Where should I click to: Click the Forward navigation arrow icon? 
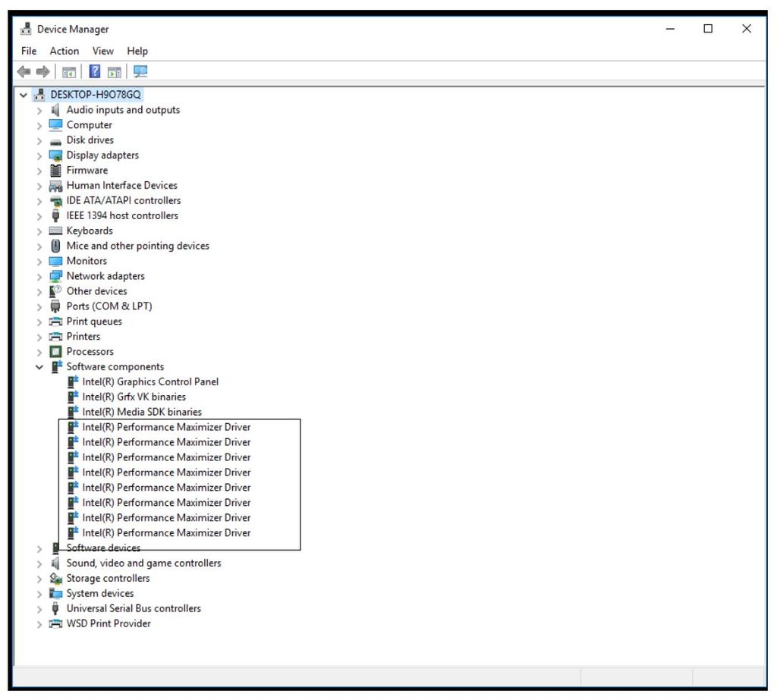pos(43,71)
